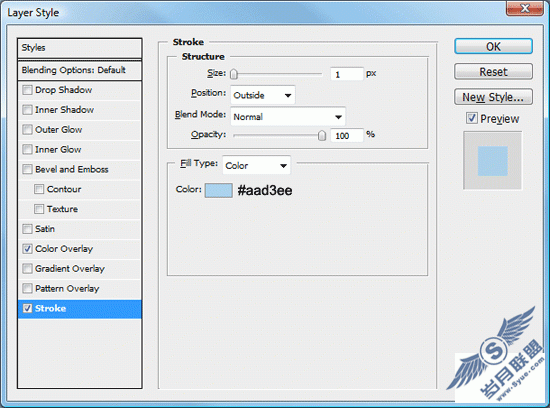The width and height of the screenshot is (550, 408).
Task: Click the Reset button
Action: coord(493,72)
